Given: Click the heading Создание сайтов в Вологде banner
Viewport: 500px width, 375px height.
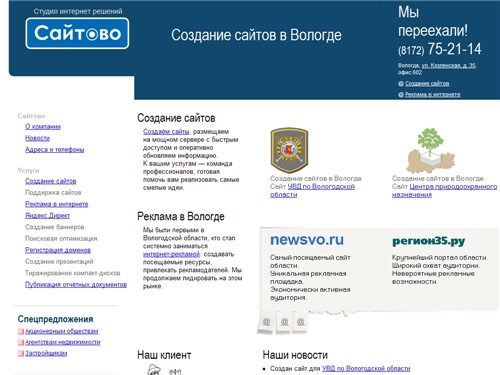Looking at the screenshot, I should [256, 35].
